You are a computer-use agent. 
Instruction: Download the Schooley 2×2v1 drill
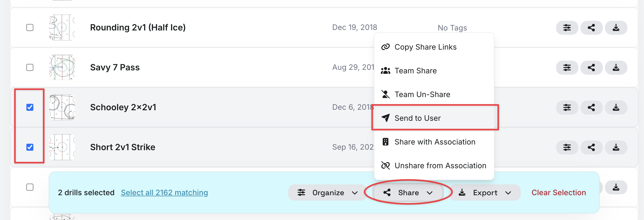point(616,108)
